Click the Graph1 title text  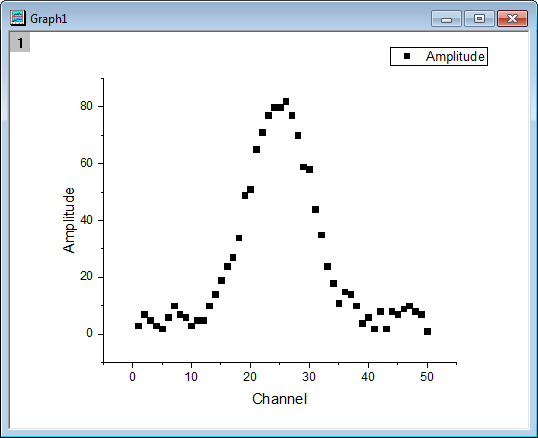pos(48,19)
